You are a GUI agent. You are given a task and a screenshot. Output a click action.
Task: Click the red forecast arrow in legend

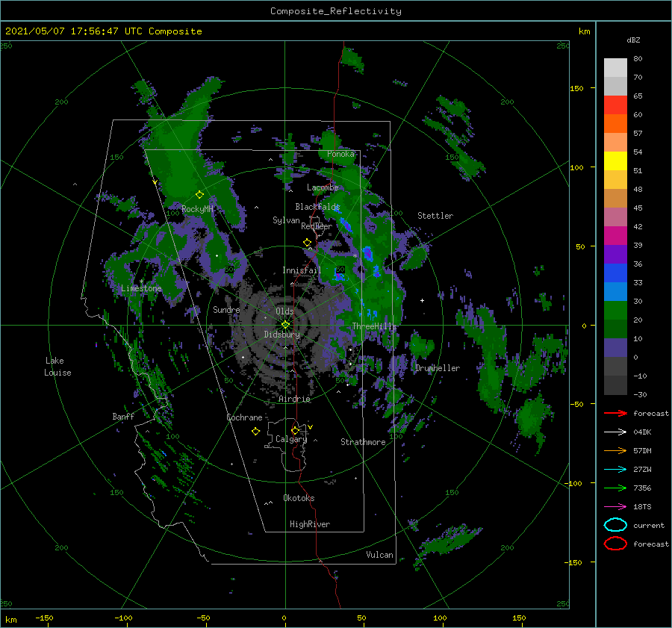(x=615, y=413)
